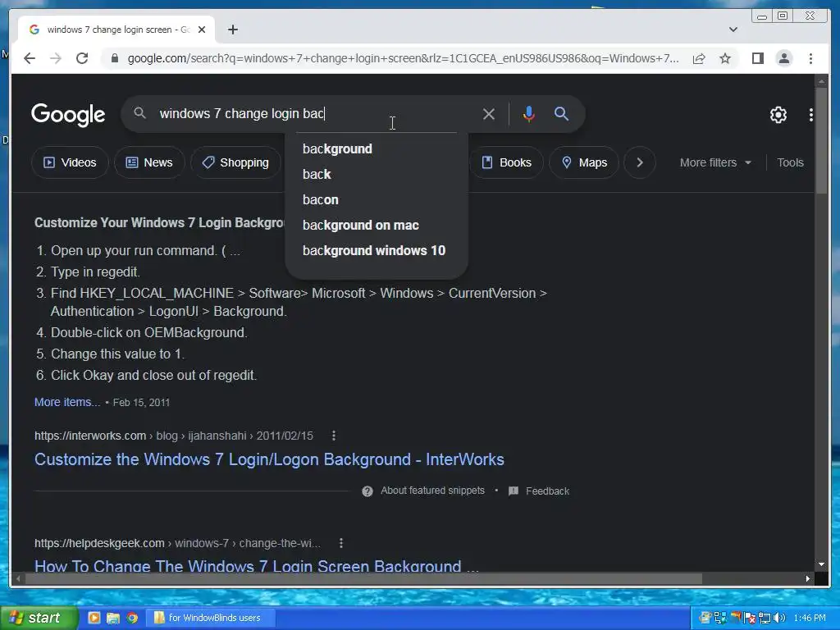Start voice search with the microphone
The height and width of the screenshot is (630, 840).
(x=529, y=114)
